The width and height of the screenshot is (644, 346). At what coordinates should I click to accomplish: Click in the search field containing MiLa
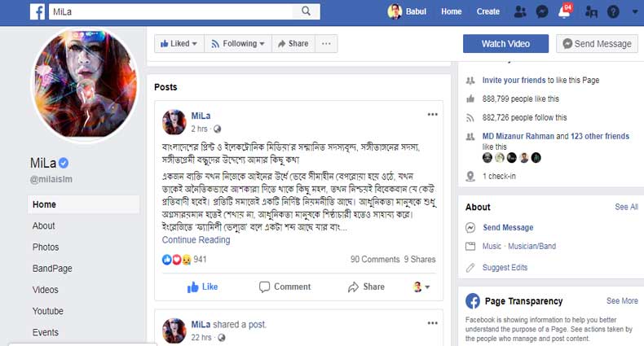(x=171, y=11)
